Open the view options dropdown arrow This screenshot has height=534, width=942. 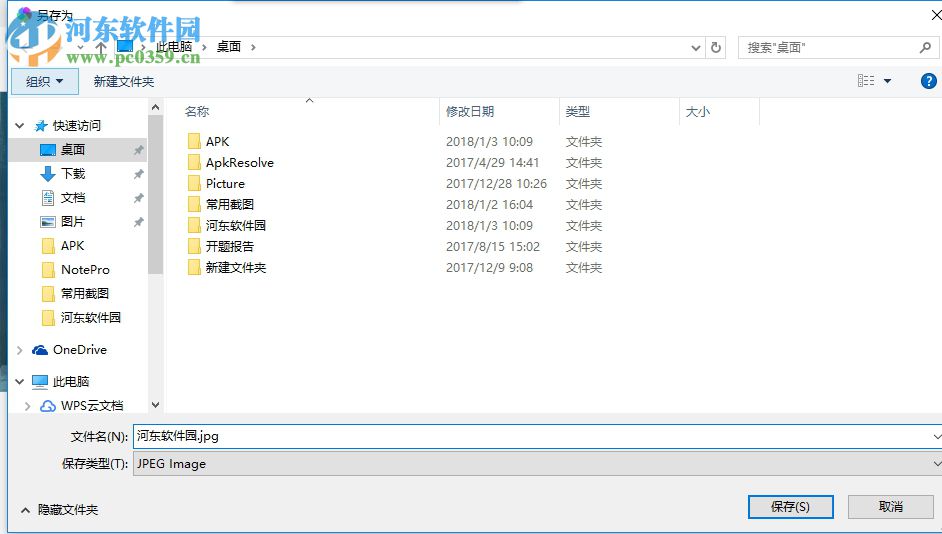(x=887, y=80)
